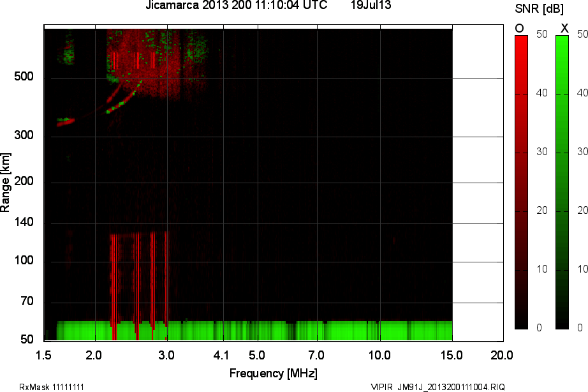This screenshot has width=588, height=392.
Task: Click the '50' range tick label
Action: click(x=27, y=340)
